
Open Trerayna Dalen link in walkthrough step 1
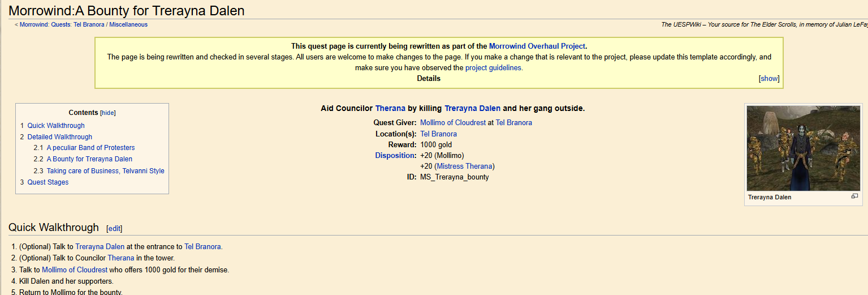pos(100,247)
